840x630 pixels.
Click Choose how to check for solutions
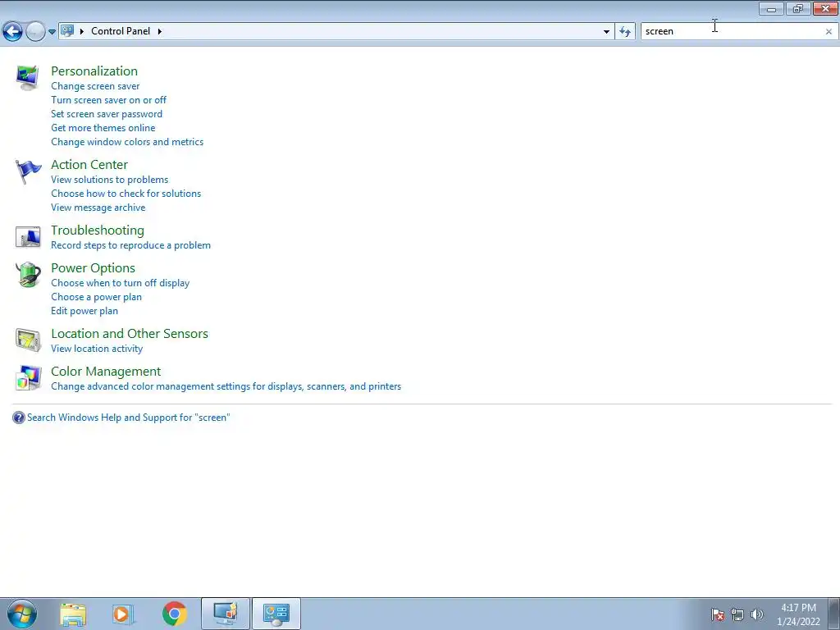click(126, 194)
